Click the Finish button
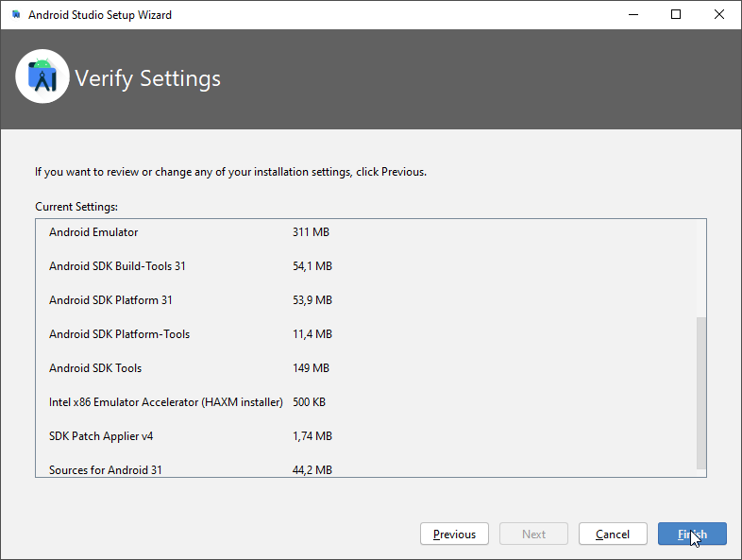This screenshot has height=560, width=742. [692, 534]
